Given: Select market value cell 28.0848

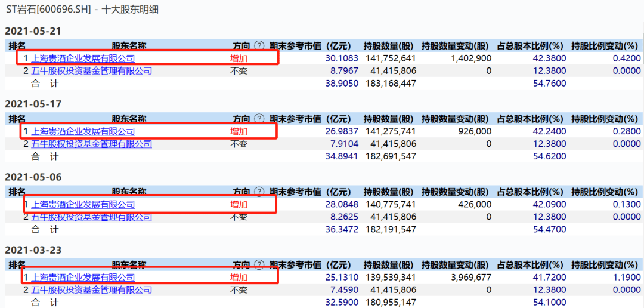Looking at the screenshot, I should point(342,204).
